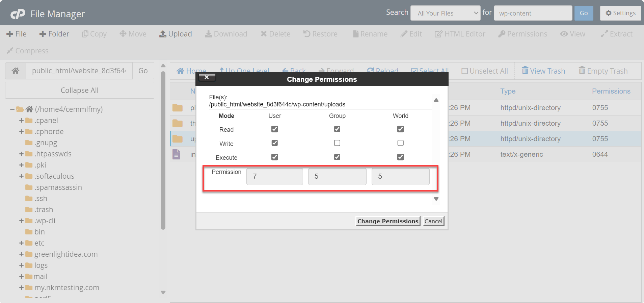Click the Permissions column header
The image size is (644, 303).
click(611, 91)
